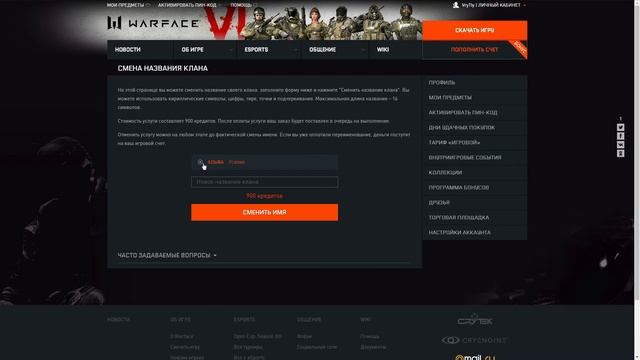Click the СМЕНА НАЗВАНИЯ КЛАНА page heading

pyautogui.click(x=162, y=68)
